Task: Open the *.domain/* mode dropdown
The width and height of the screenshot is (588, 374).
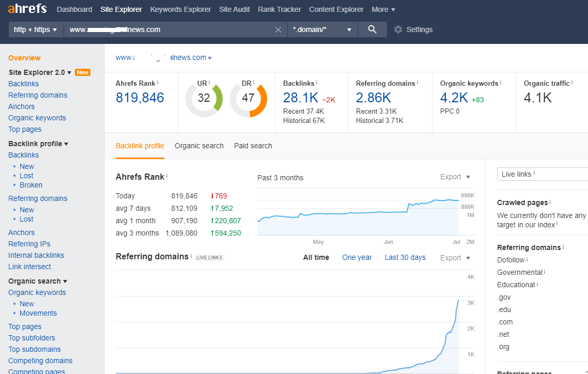Action: click(x=322, y=29)
